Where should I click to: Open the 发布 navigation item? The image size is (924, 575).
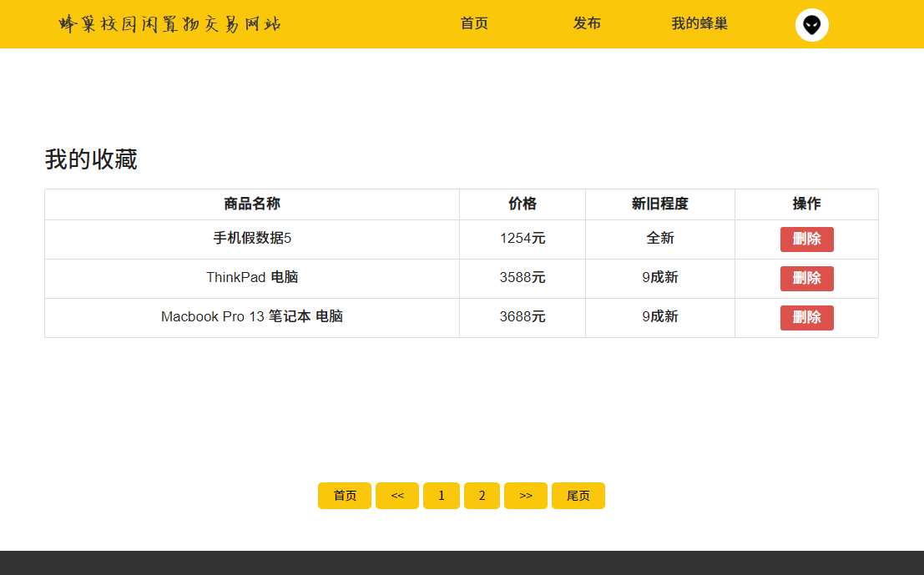coord(587,23)
